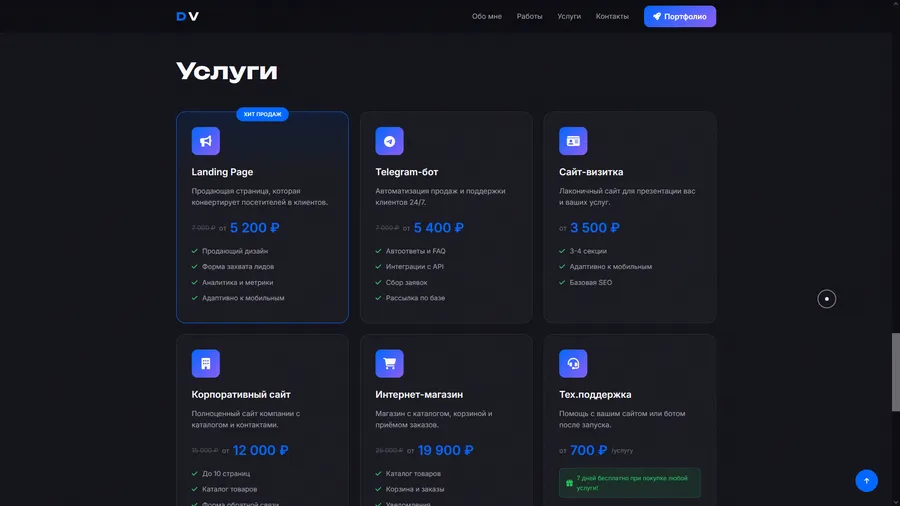Click the megaphone icon on Landing Page card
The width and height of the screenshot is (900, 506).
(205, 141)
